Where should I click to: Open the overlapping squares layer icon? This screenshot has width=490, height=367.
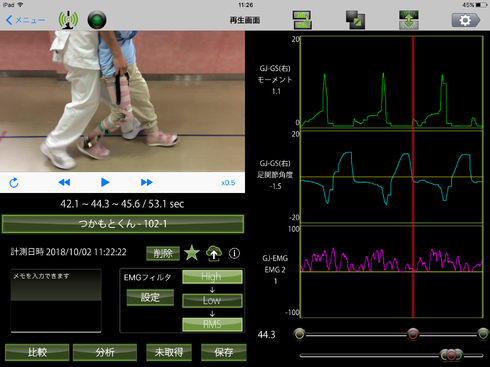coord(355,20)
